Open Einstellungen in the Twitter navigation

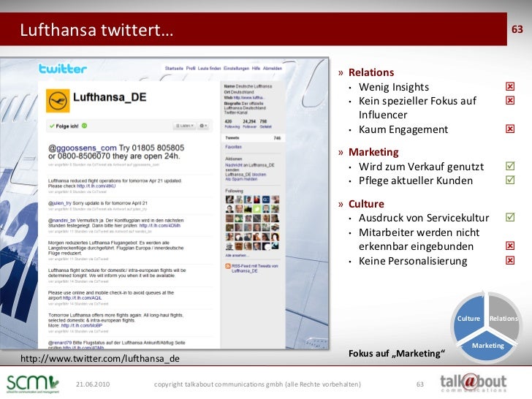236,68
